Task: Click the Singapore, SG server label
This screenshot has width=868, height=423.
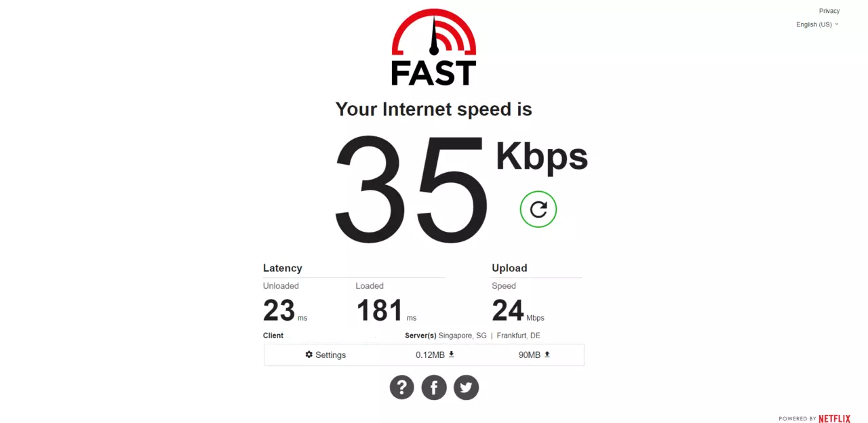Action: (462, 336)
